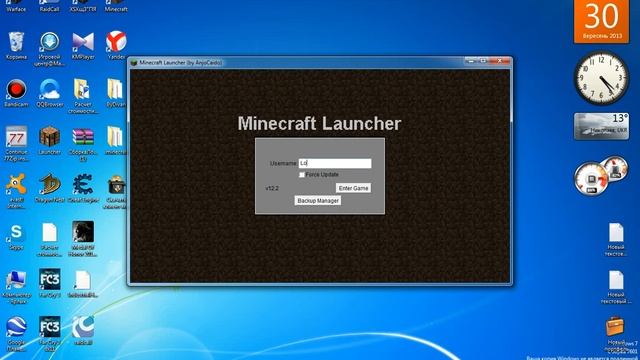
Task: Open the weather gadget showing 13°
Action: (x=601, y=126)
